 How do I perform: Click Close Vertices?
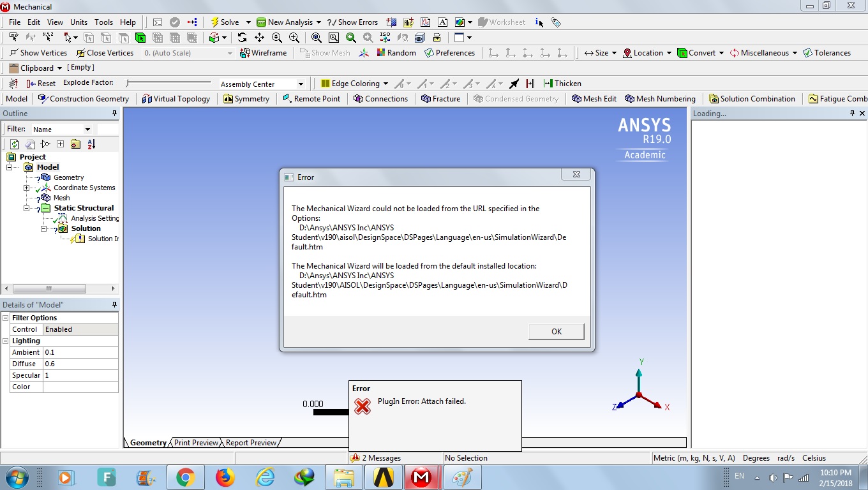pyautogui.click(x=105, y=53)
